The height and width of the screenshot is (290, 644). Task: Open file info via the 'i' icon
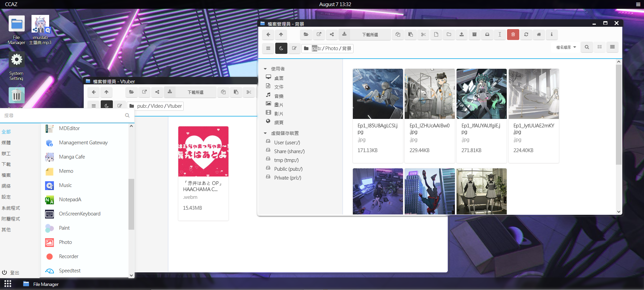tap(551, 35)
